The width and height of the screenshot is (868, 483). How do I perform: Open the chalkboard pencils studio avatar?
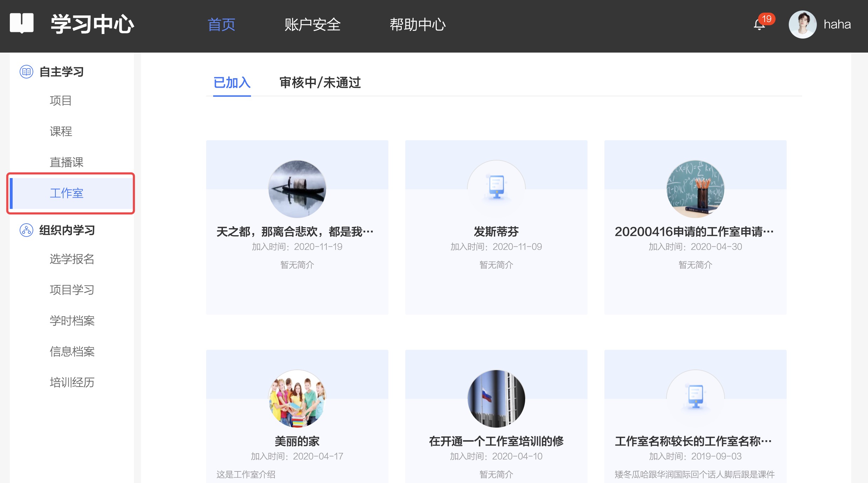696,189
